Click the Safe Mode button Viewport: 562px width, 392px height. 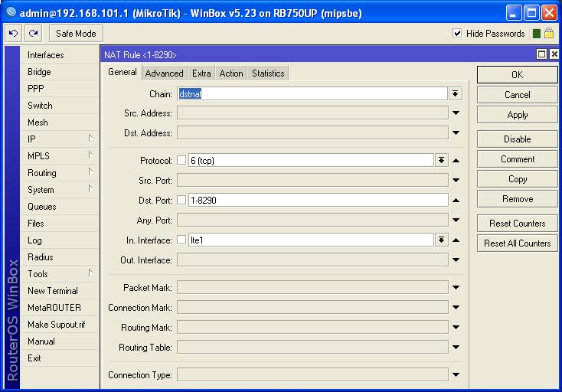pos(76,34)
